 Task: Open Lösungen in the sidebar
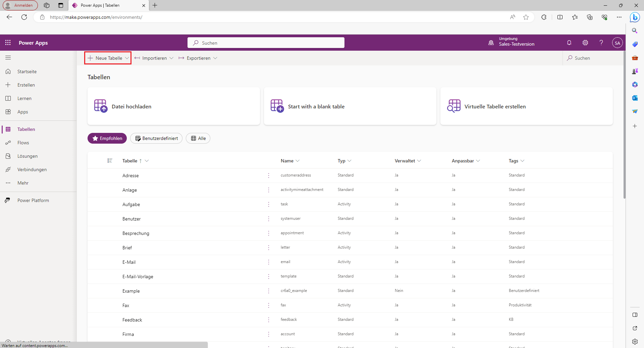coord(38,156)
